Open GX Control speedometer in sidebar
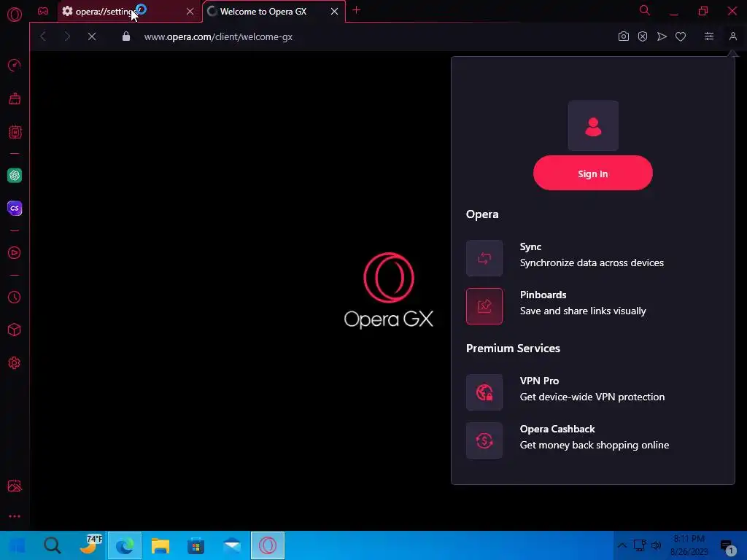This screenshot has width=747, height=560. [15, 65]
